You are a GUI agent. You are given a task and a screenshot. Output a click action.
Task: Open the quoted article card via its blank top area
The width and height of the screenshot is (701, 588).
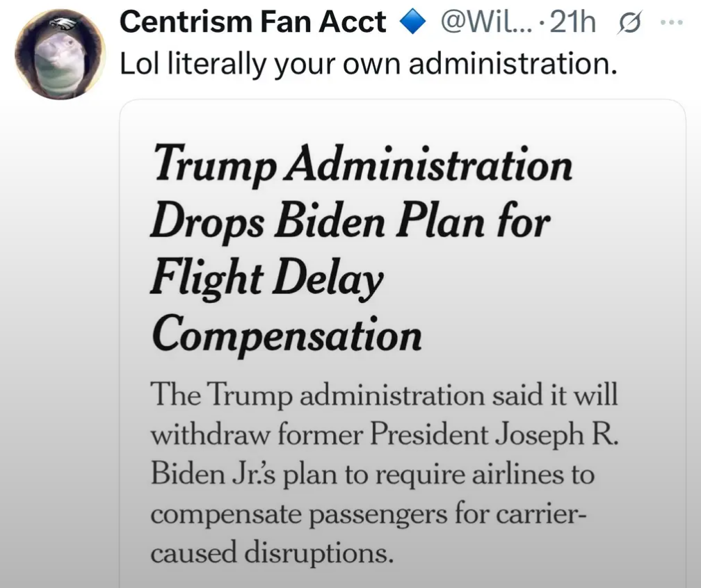pyautogui.click(x=403, y=120)
